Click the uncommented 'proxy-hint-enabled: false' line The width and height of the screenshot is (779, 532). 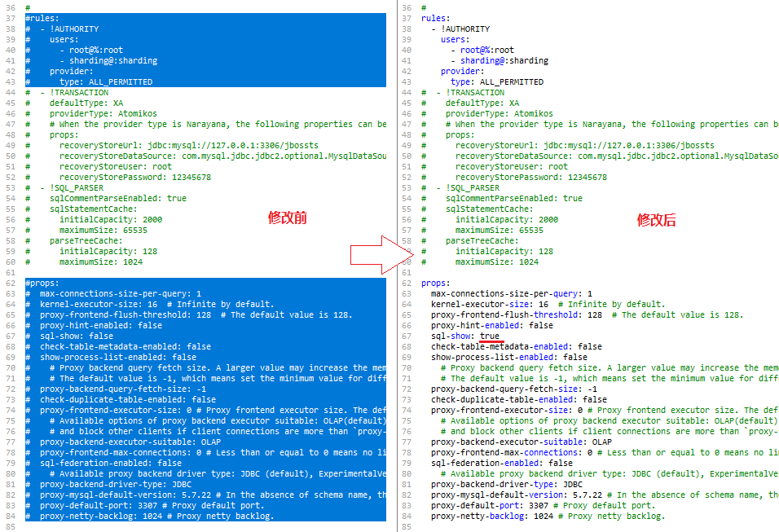tap(492, 326)
